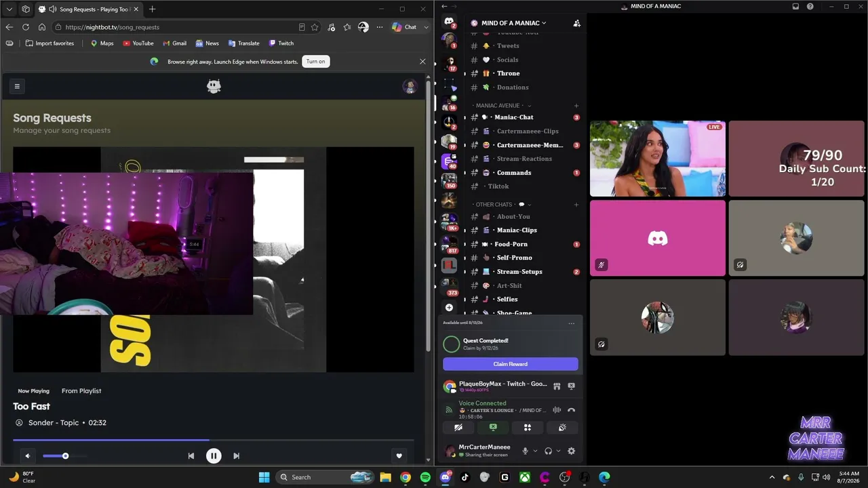Disconnect from the voice channel

coord(571,410)
